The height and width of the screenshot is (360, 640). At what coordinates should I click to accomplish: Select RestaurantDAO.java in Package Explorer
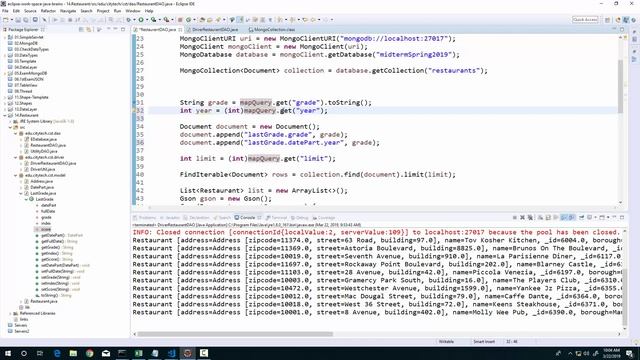click(45, 145)
